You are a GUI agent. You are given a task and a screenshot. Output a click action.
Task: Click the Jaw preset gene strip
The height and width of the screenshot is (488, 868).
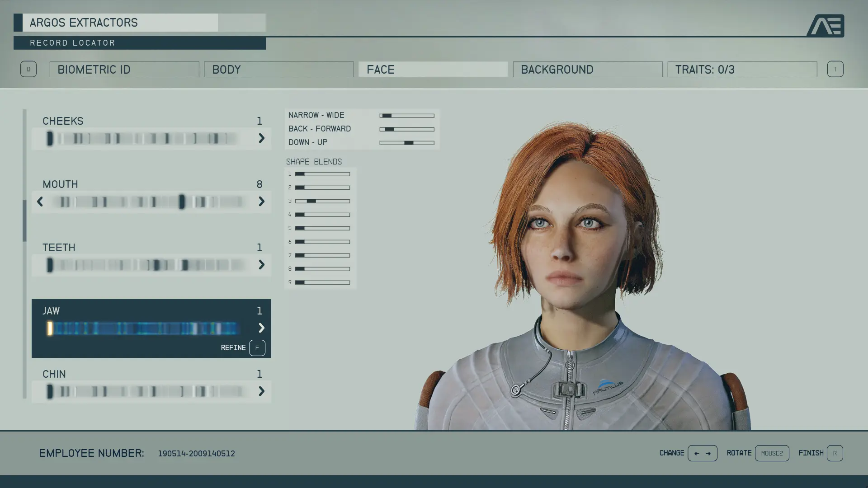(x=142, y=328)
